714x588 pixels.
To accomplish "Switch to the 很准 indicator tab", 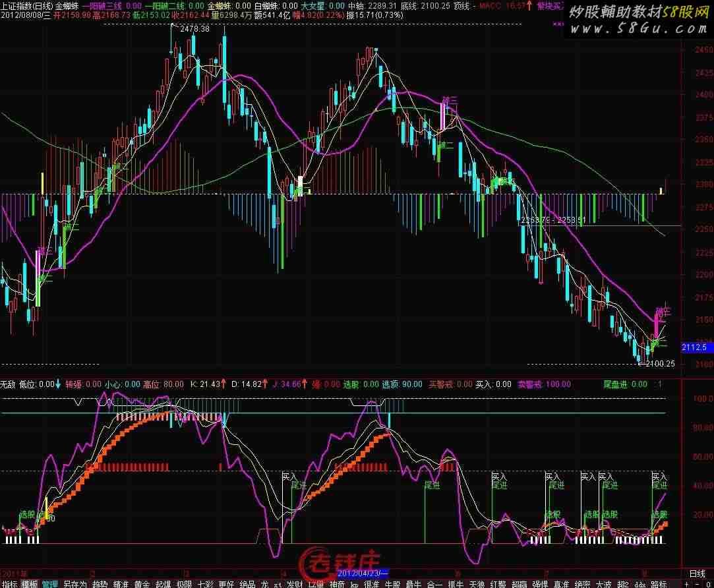I will [x=371, y=584].
